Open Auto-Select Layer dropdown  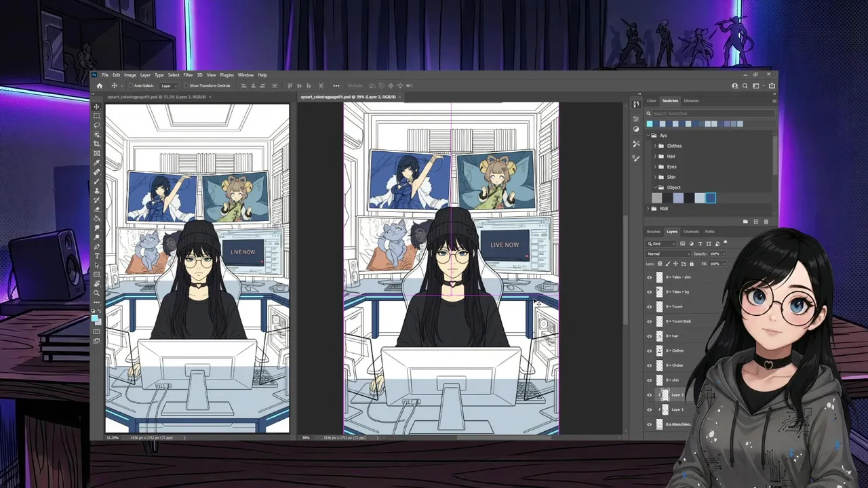pyautogui.click(x=169, y=85)
